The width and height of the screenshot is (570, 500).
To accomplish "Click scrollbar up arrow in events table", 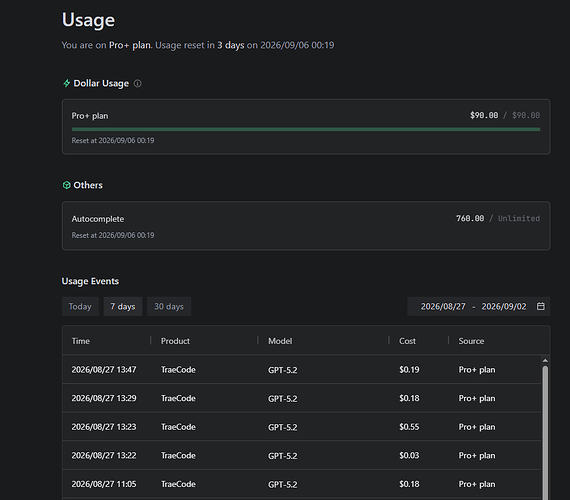I will tap(545, 360).
